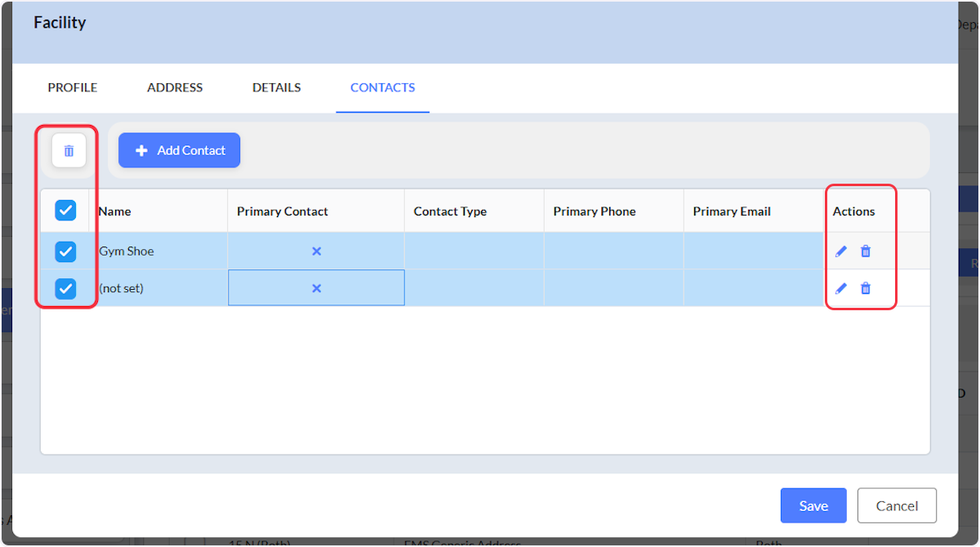Cancel the Facility dialog
Screen dimensions: 980x547
[x=897, y=505]
